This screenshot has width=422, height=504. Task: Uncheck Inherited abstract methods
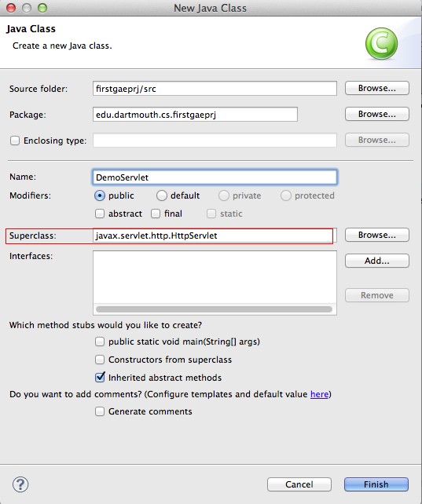pos(100,377)
